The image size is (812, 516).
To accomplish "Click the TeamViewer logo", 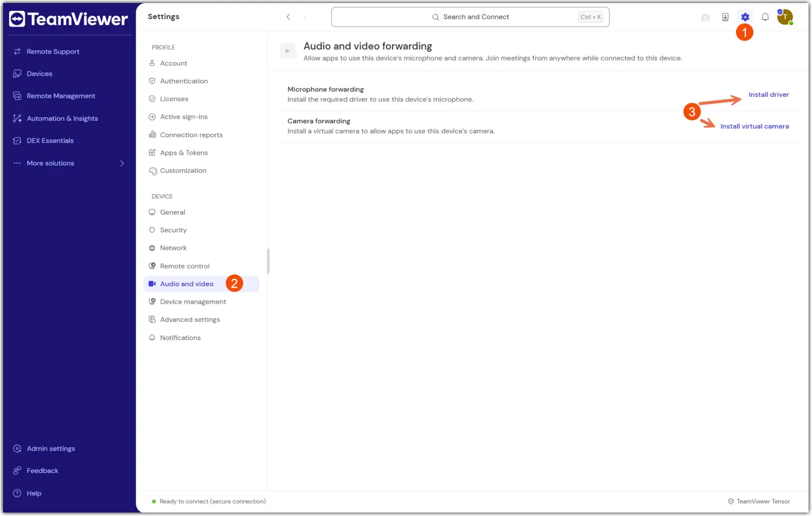I will click(69, 19).
